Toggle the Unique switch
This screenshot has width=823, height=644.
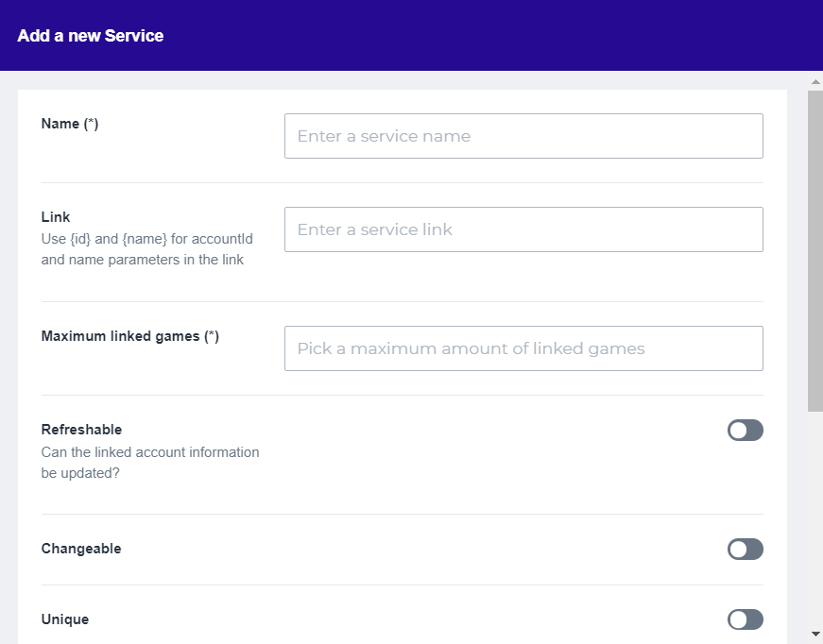click(745, 619)
